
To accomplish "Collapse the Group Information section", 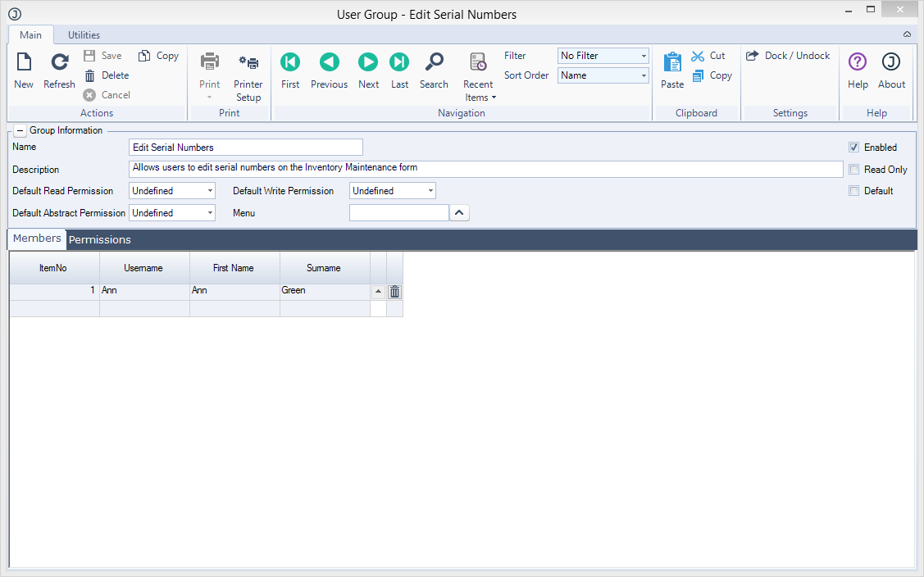I will click(x=20, y=130).
